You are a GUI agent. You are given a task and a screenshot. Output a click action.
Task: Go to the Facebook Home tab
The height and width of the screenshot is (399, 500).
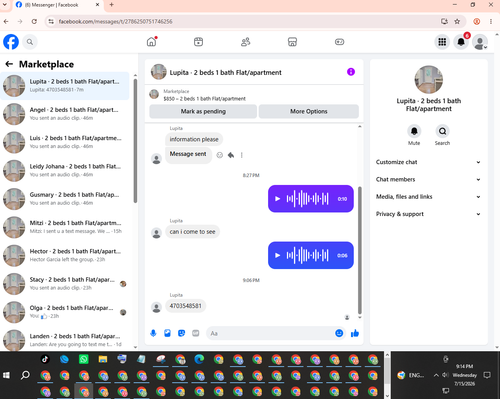coord(152,42)
